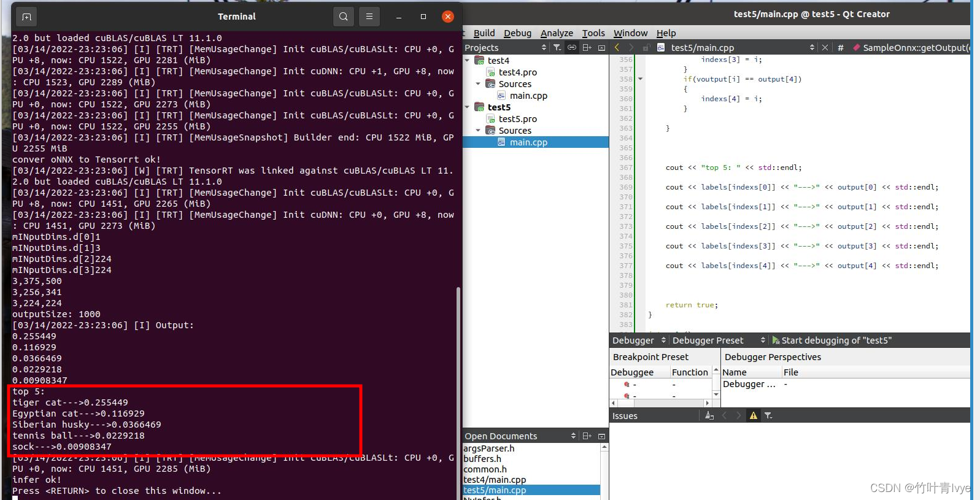Split the Open Documents panel
980x500 pixels.
coord(587,436)
